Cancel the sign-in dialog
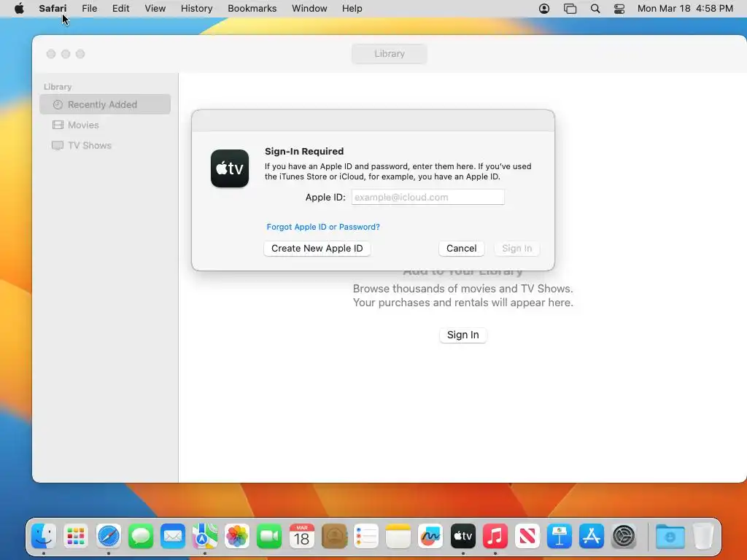This screenshot has height=560, width=747. pyautogui.click(x=462, y=249)
